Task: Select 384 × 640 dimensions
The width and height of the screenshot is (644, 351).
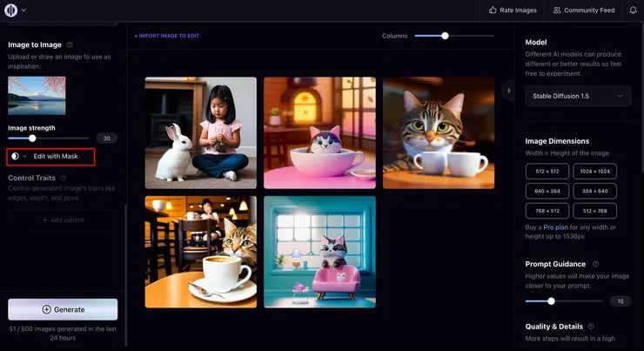Action: click(x=594, y=191)
